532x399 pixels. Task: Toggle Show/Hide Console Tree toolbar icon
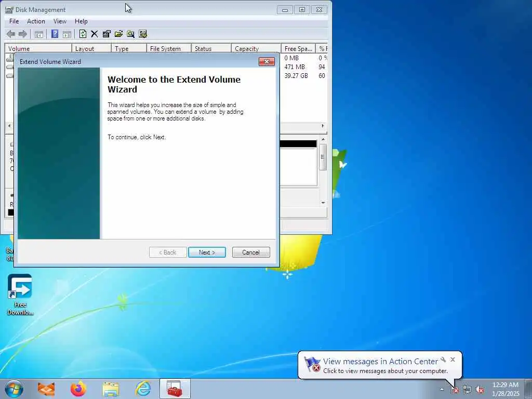pos(38,34)
